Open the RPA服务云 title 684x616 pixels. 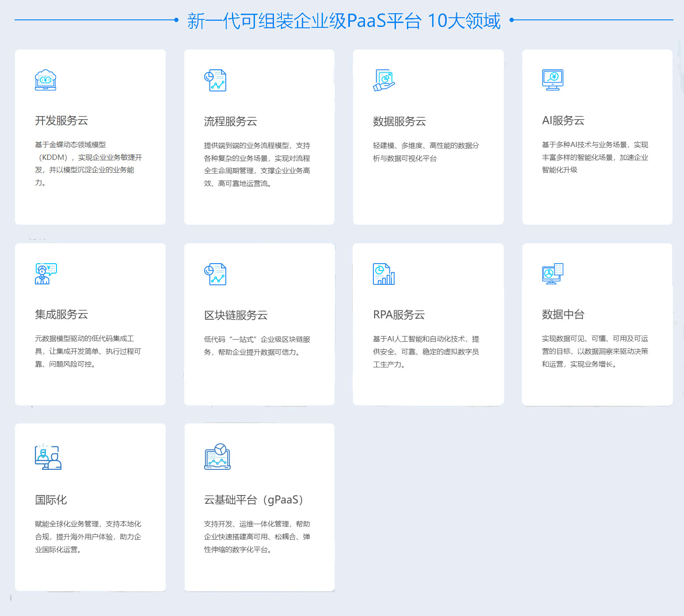pos(399,315)
